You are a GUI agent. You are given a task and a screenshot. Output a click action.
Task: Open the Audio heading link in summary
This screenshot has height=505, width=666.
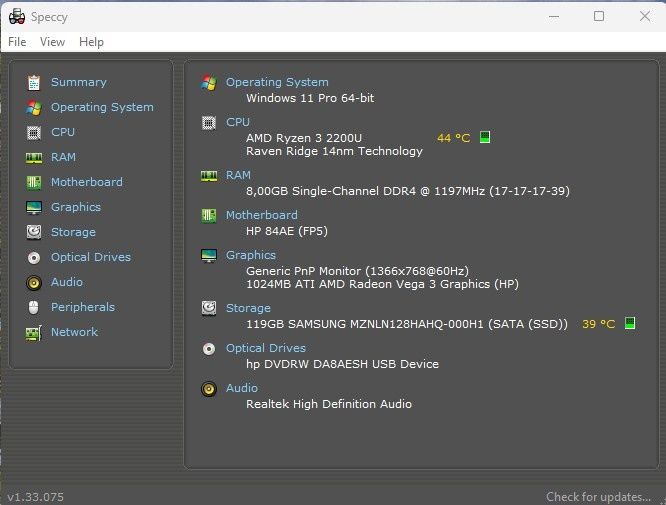(x=242, y=388)
